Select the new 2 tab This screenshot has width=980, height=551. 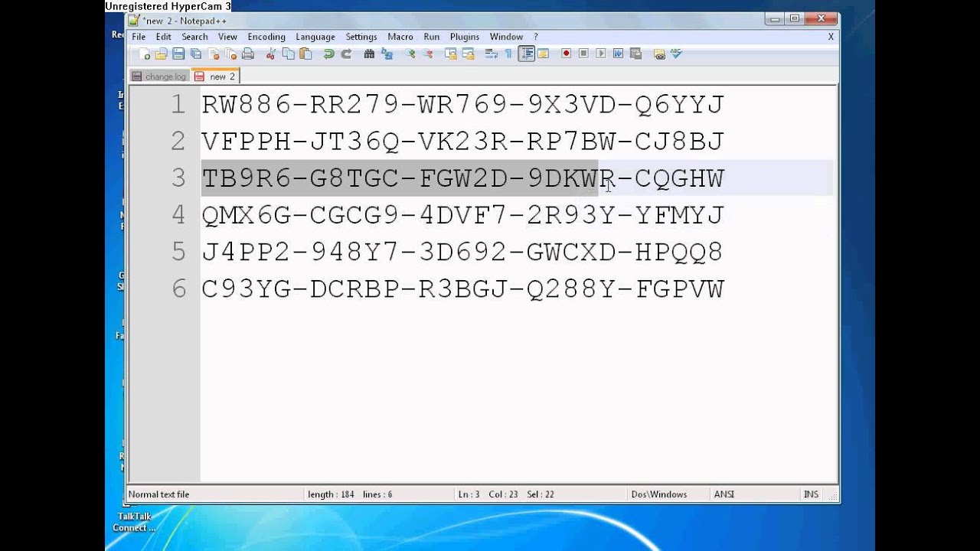(216, 76)
